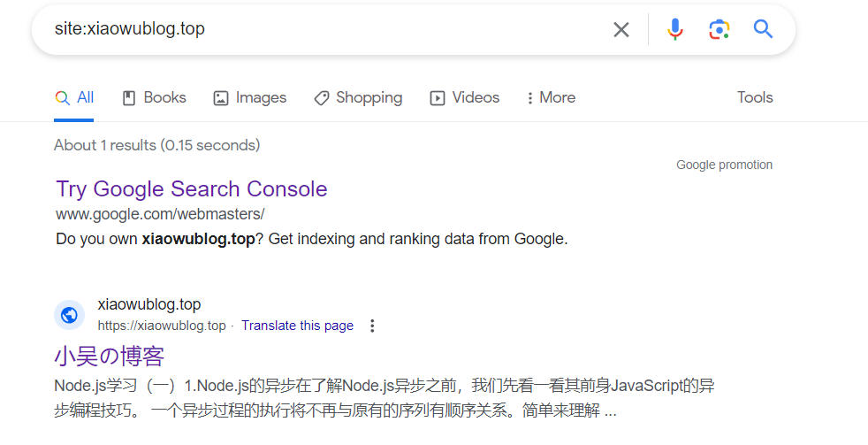Viewport: 868px width, 445px height.
Task: Select the All results tab
Action: (74, 98)
